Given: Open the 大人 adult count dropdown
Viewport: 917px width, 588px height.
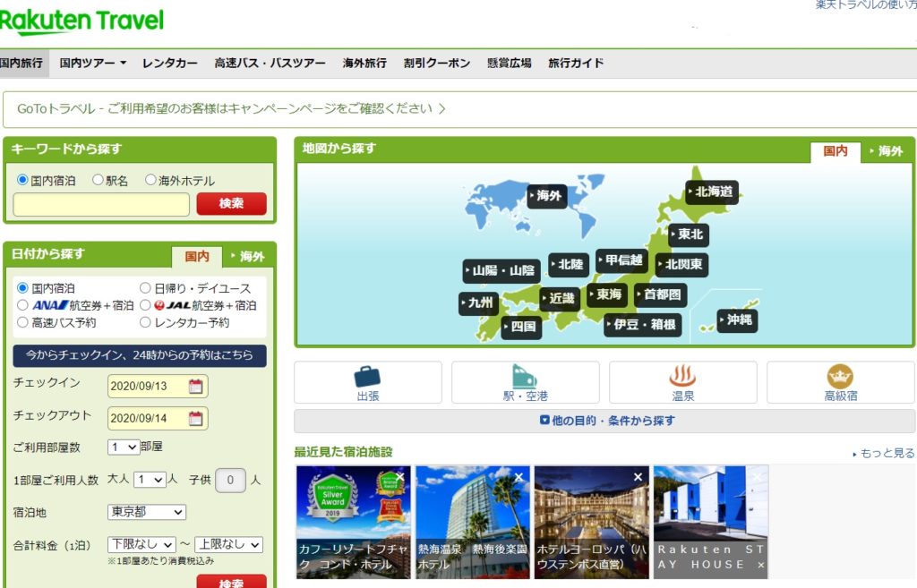Looking at the screenshot, I should click(x=150, y=480).
